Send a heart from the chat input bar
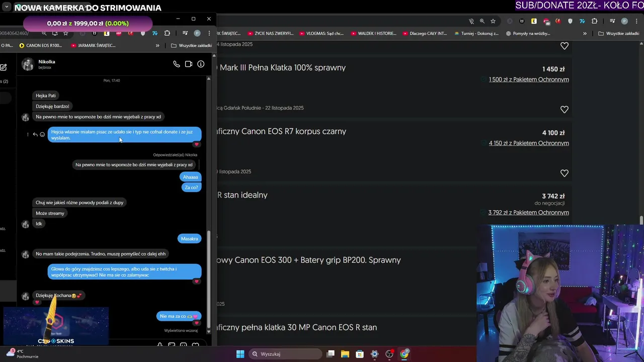The width and height of the screenshot is (644, 362). click(x=195, y=345)
